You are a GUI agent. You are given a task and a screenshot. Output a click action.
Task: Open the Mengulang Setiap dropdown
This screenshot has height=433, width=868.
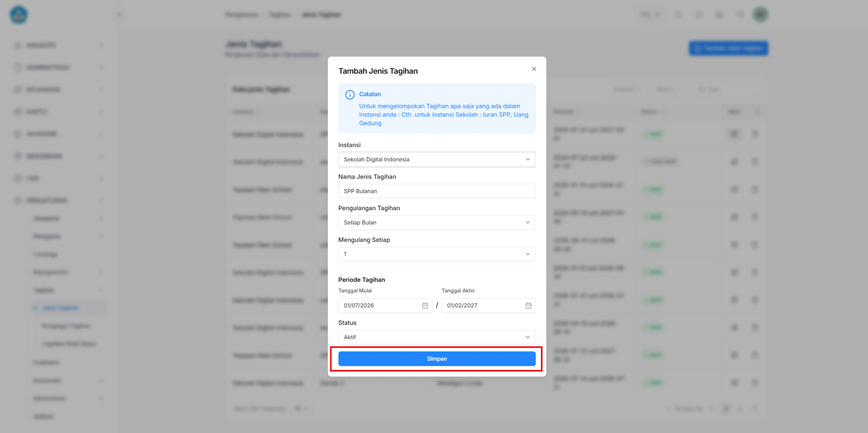(x=437, y=254)
